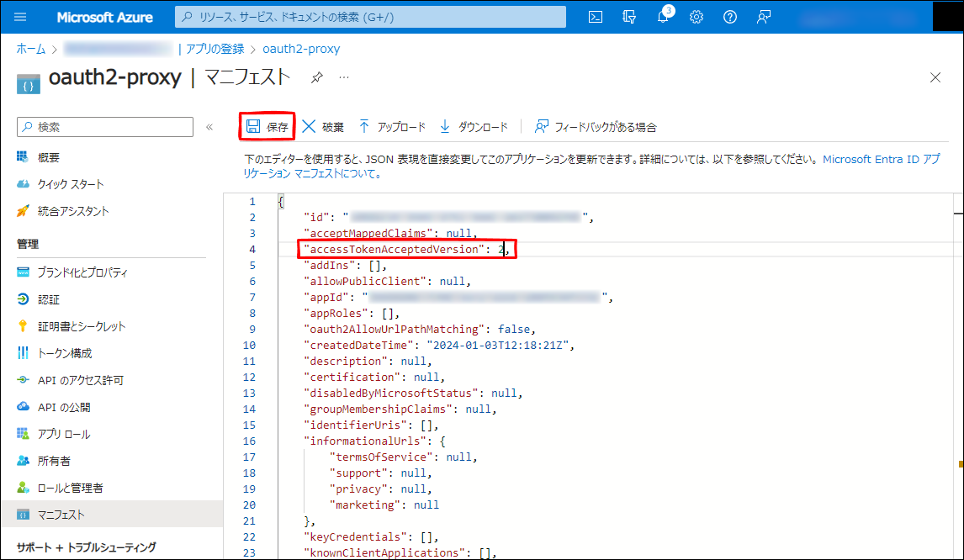This screenshot has width=964, height=560.
Task: Click the 破棄 discard button
Action: [x=323, y=127]
